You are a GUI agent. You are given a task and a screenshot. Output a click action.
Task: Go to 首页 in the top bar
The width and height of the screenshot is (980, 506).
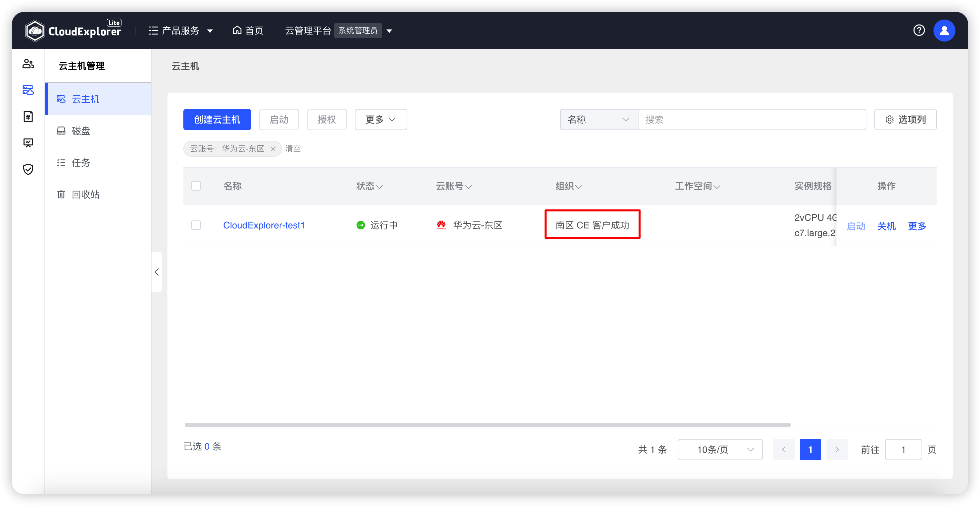pos(248,31)
